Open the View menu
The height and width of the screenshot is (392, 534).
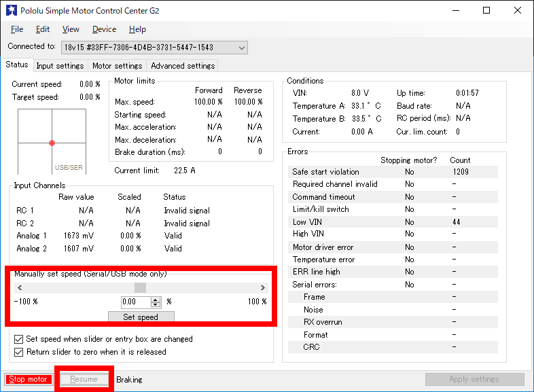point(71,29)
